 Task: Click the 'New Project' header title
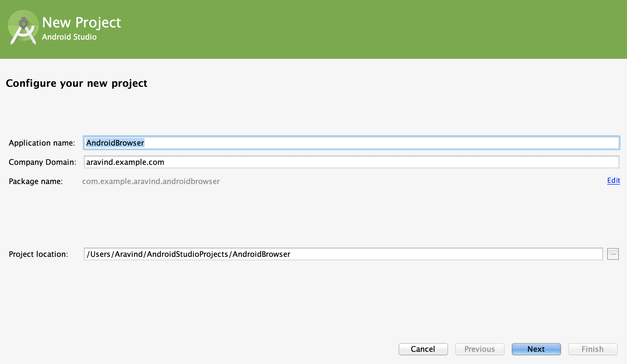click(x=81, y=22)
